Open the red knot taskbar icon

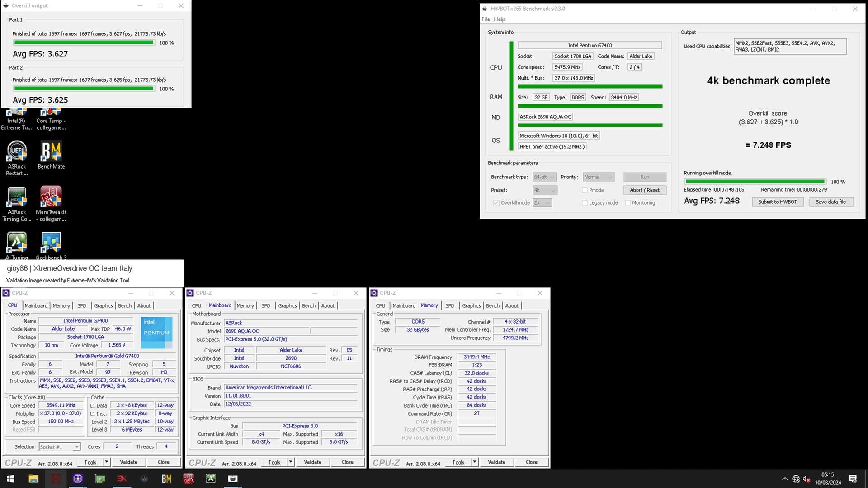pyautogui.click(x=56, y=479)
